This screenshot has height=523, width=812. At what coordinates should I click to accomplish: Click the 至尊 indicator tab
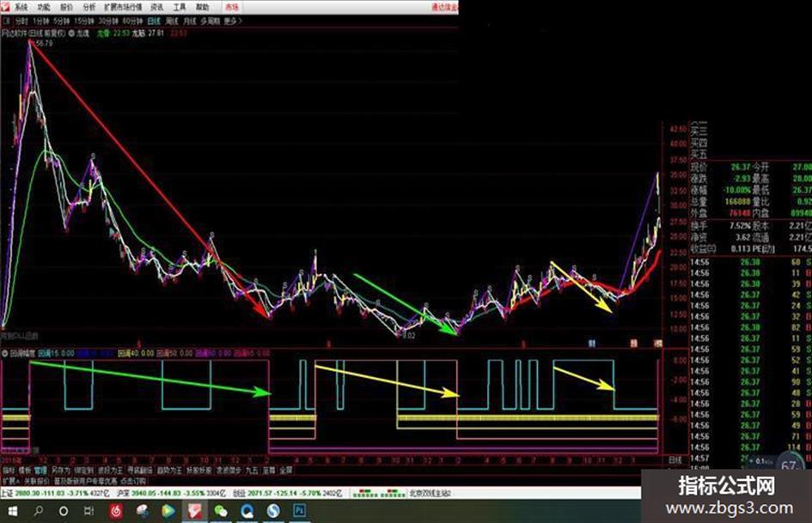coord(269,471)
